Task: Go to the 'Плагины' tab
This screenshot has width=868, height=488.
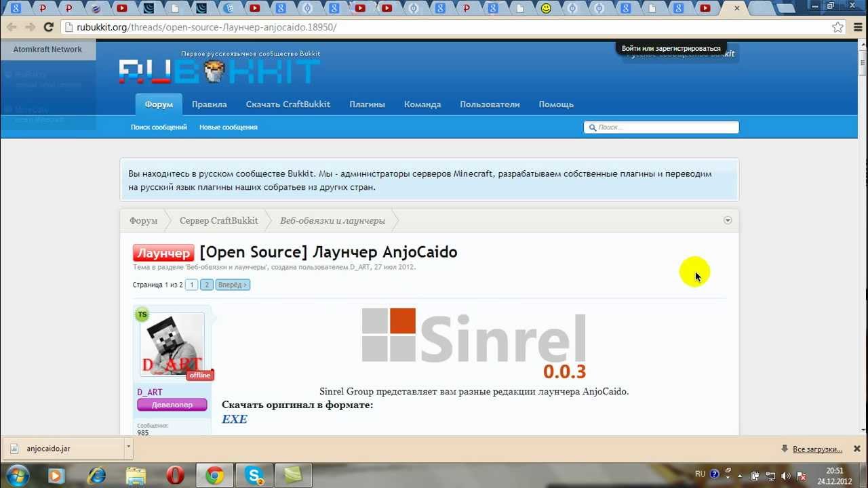Action: point(368,104)
